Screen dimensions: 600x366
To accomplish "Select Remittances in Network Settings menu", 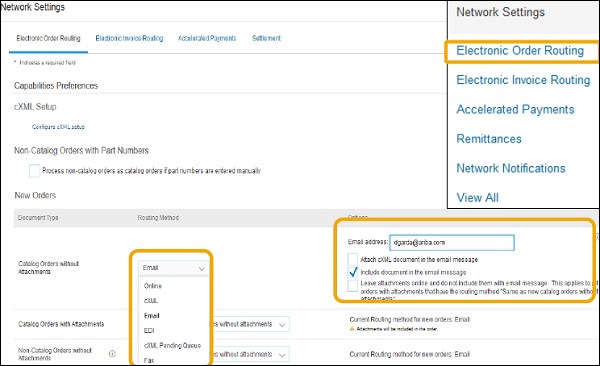I will (x=489, y=139).
